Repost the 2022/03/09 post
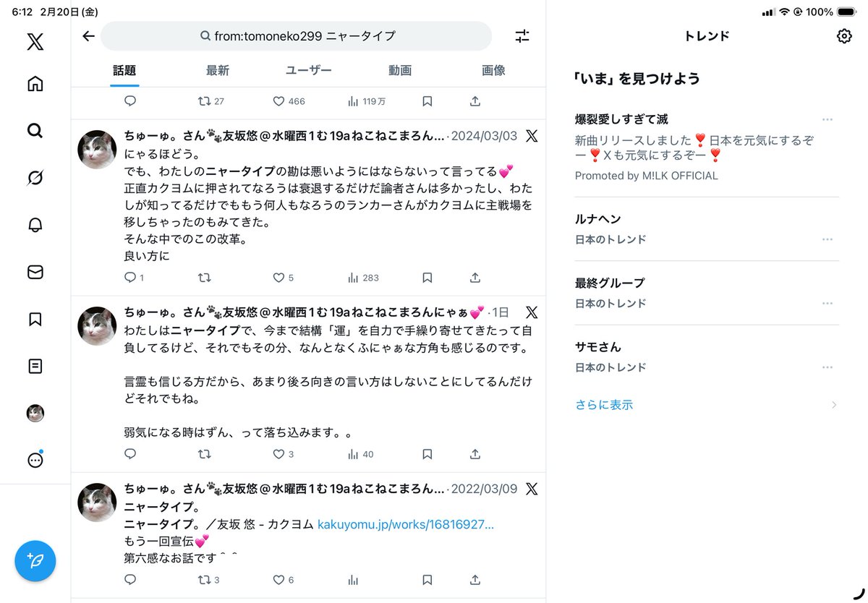 click(208, 580)
